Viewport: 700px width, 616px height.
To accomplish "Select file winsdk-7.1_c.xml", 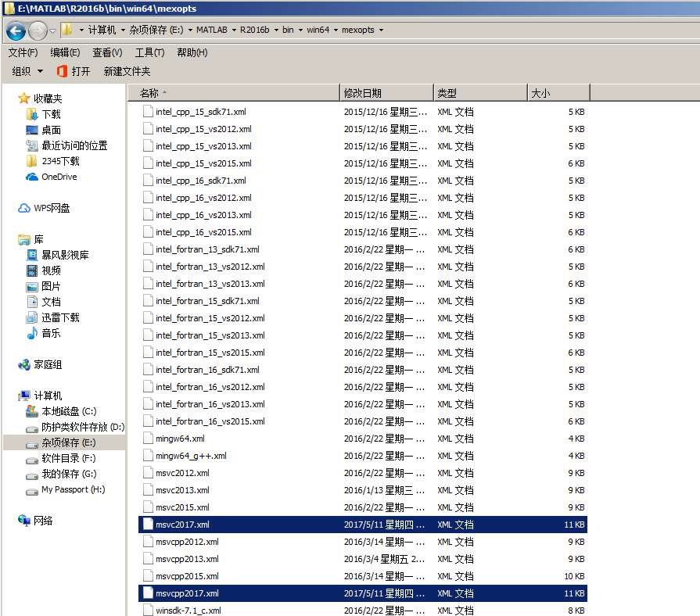I will coord(362,609).
